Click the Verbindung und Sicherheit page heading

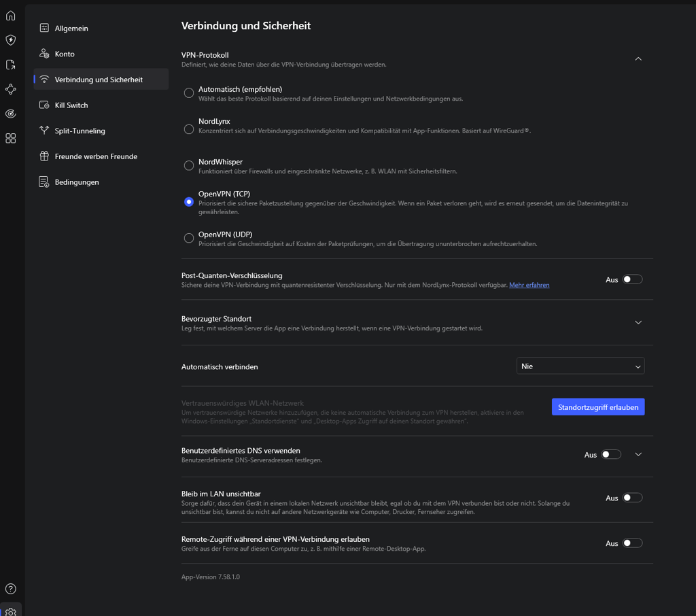(x=246, y=26)
